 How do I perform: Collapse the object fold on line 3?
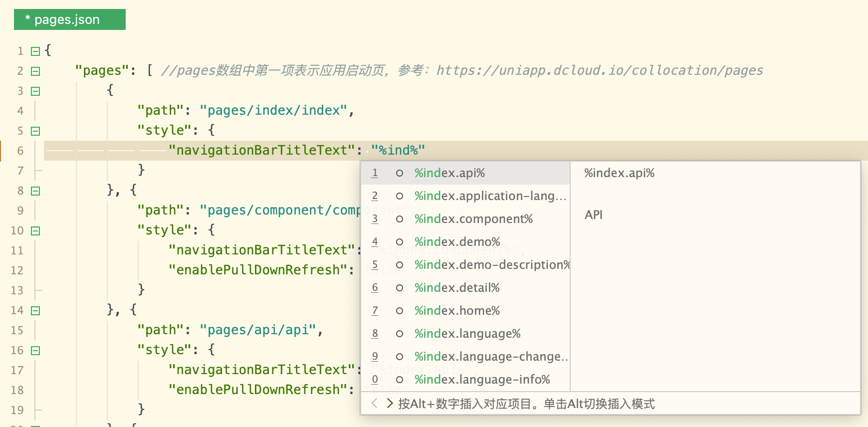35,91
